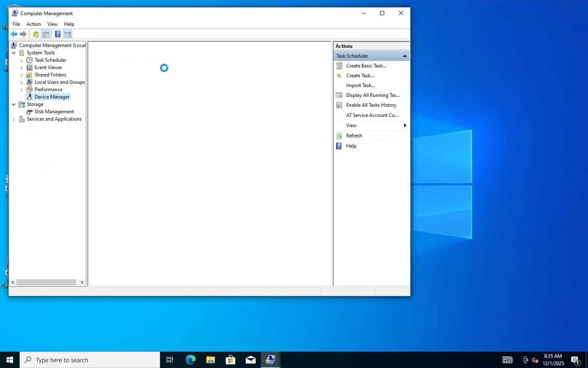The height and width of the screenshot is (368, 588).
Task: Expand the Event Viewer tree node
Action: click(22, 67)
